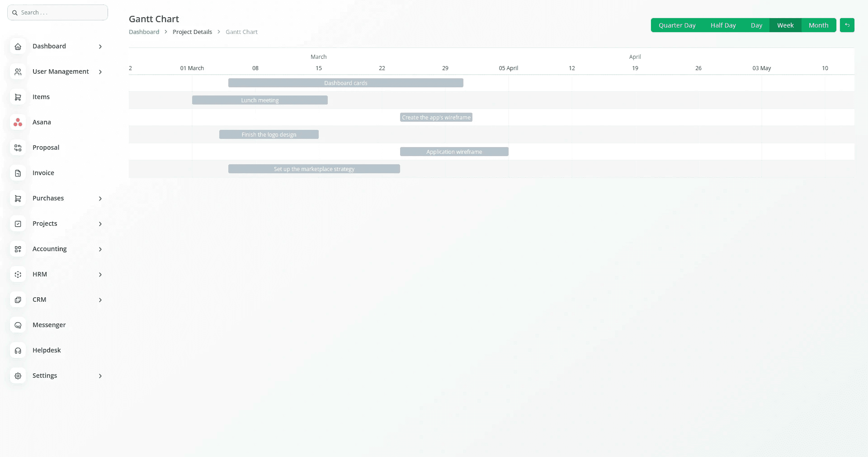Click the Dashboard home icon
The image size is (868, 457).
point(18,47)
